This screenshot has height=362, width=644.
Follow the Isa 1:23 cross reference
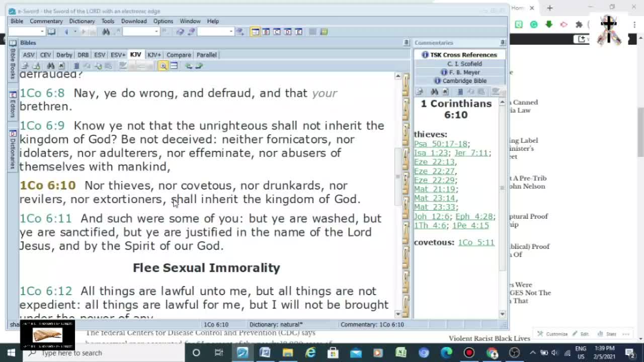click(431, 153)
